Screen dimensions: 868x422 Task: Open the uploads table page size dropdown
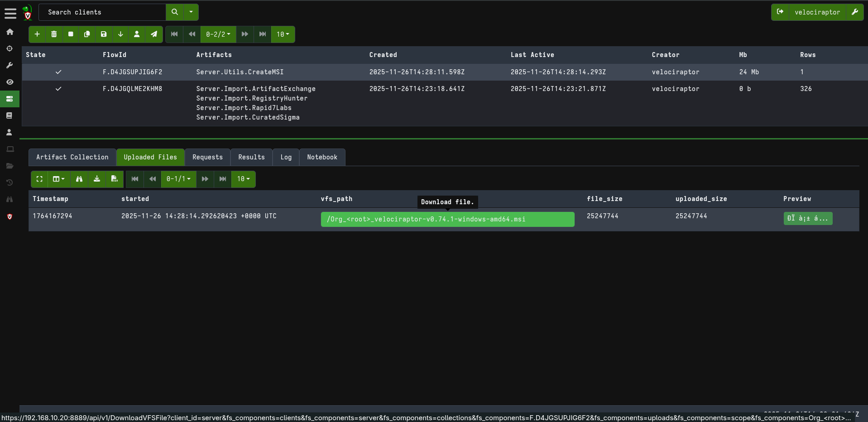click(x=243, y=179)
